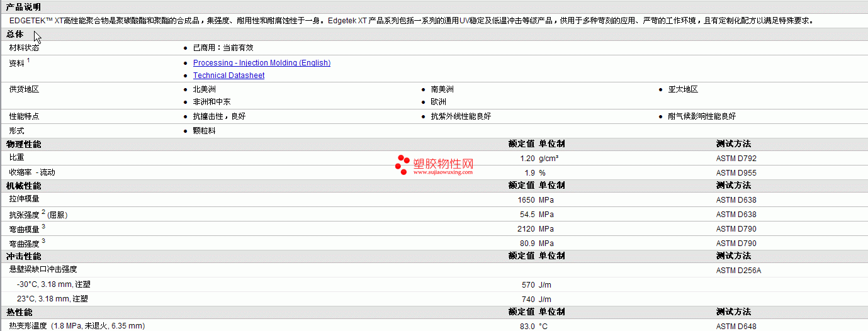Viewport: 868px width, 331px height.
Task: Click the 2120 flexural modulus value
Action: tap(526, 229)
